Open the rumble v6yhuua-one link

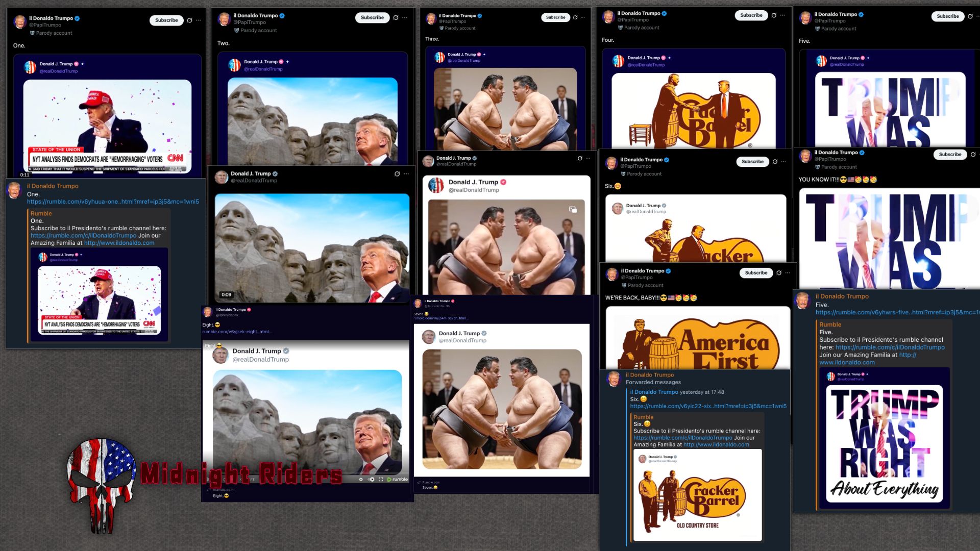point(113,202)
